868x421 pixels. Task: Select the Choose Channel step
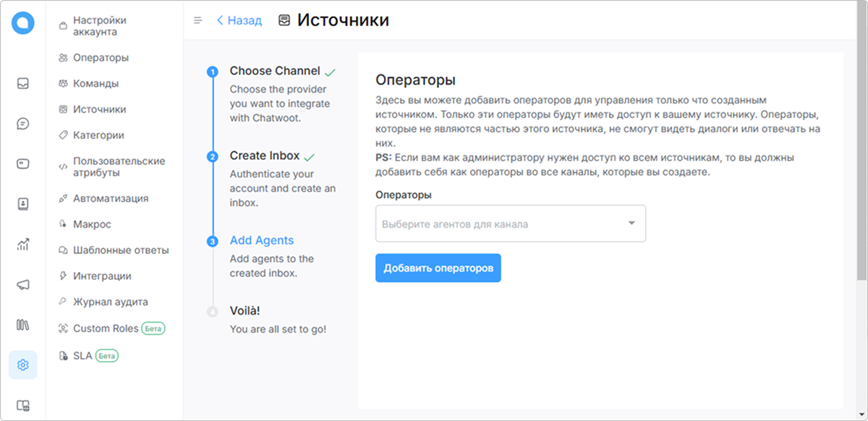(275, 71)
